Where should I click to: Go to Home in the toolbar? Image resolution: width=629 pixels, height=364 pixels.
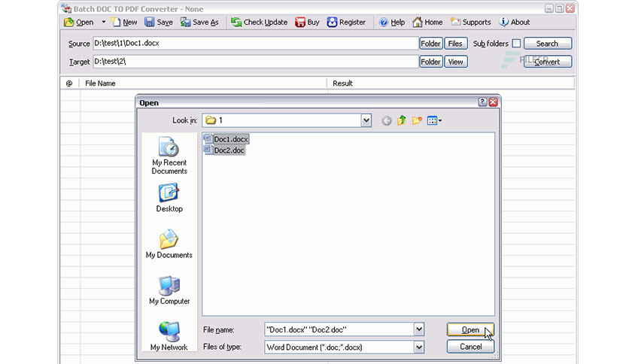pos(427,22)
